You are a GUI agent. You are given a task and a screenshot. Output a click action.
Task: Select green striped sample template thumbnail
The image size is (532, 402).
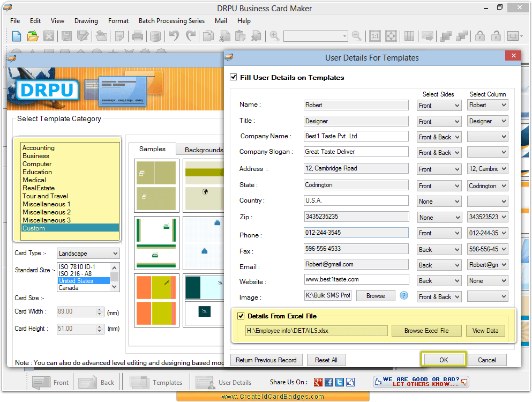(x=156, y=242)
